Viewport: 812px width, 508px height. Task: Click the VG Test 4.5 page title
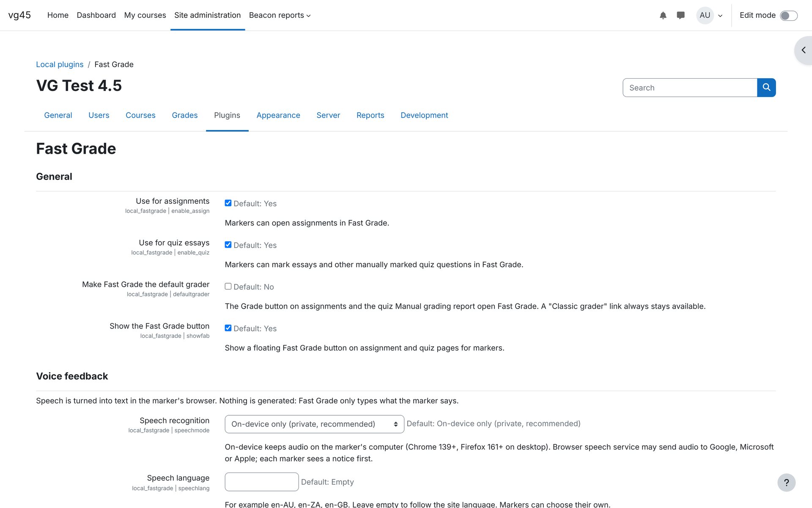79,86
